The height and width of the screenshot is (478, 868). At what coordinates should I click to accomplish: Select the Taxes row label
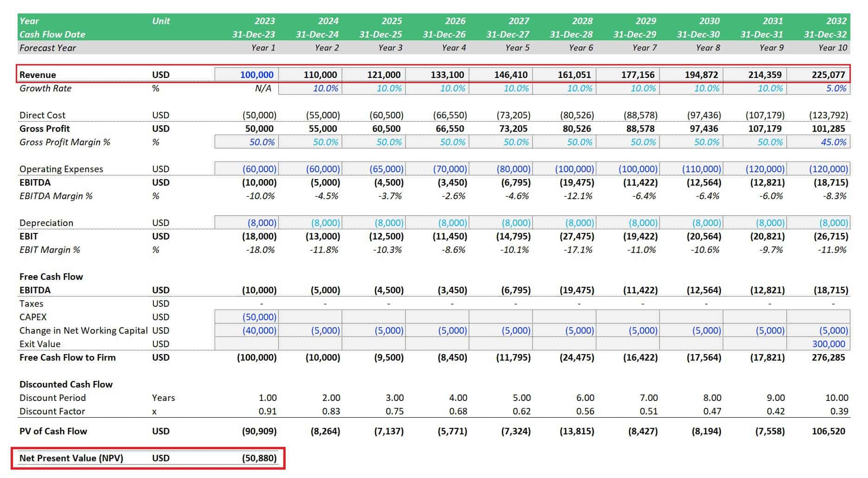[x=31, y=304]
